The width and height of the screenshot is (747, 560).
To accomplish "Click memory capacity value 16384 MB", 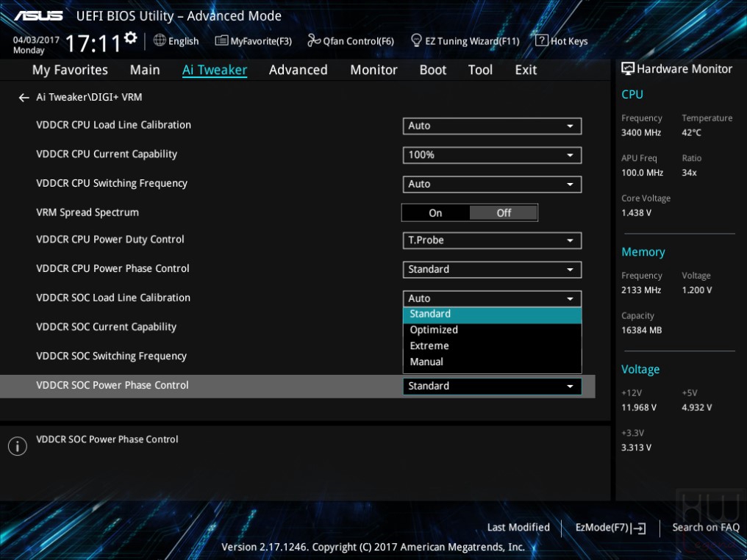I will click(x=641, y=331).
